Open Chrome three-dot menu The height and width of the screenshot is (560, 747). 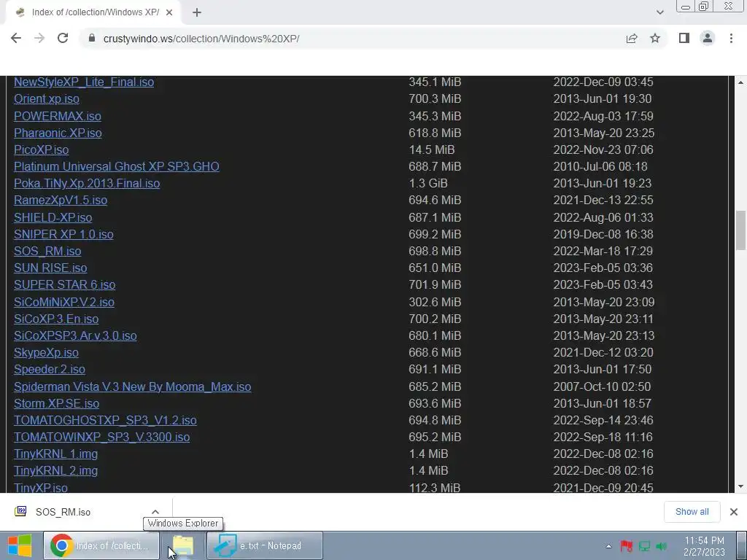731,39
